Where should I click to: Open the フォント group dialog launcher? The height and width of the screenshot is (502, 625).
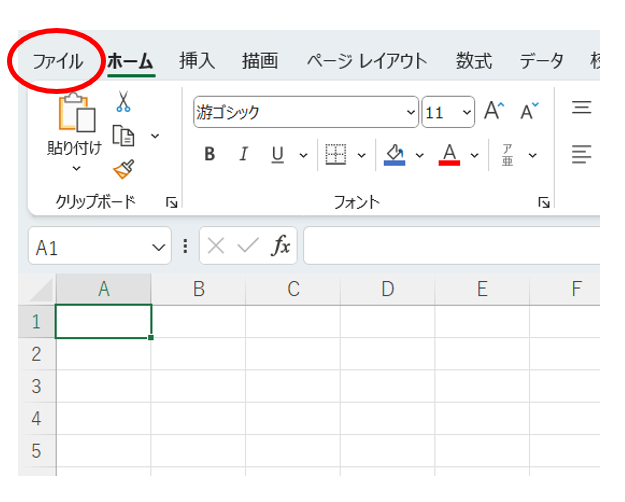[x=544, y=203]
